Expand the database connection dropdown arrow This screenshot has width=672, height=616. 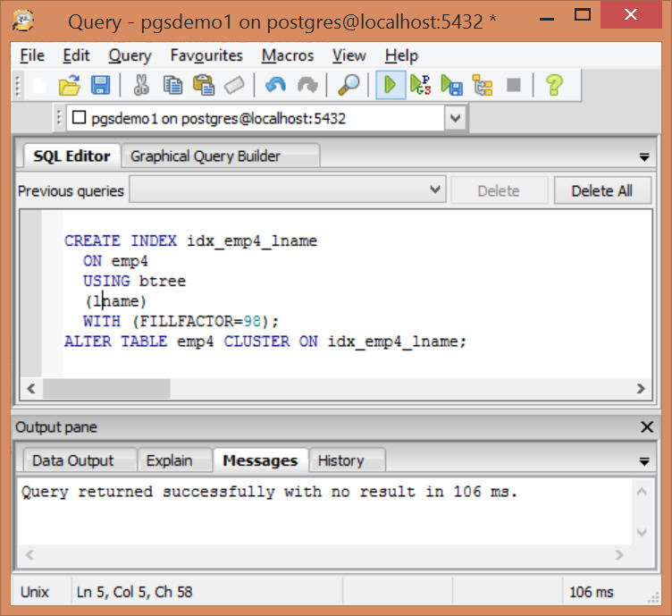click(455, 118)
